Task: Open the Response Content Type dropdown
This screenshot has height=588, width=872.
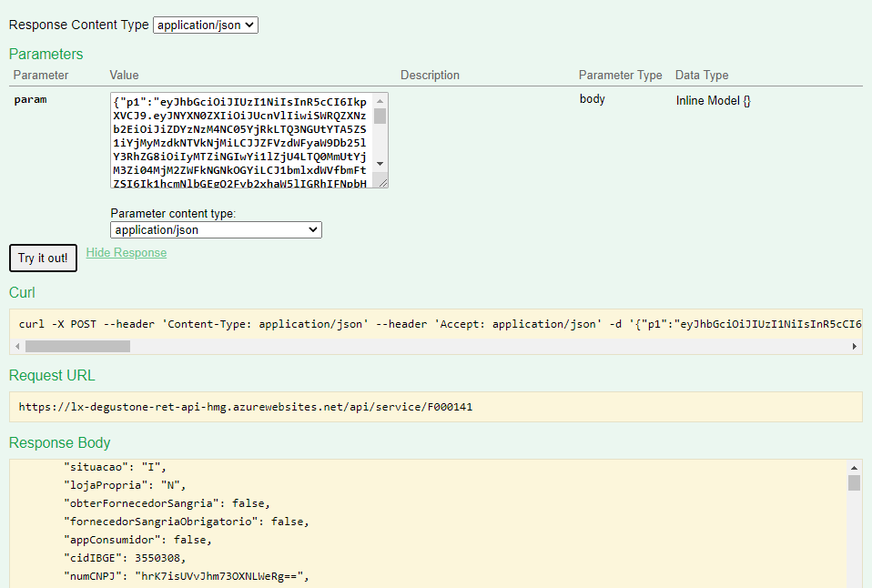Action: (206, 25)
